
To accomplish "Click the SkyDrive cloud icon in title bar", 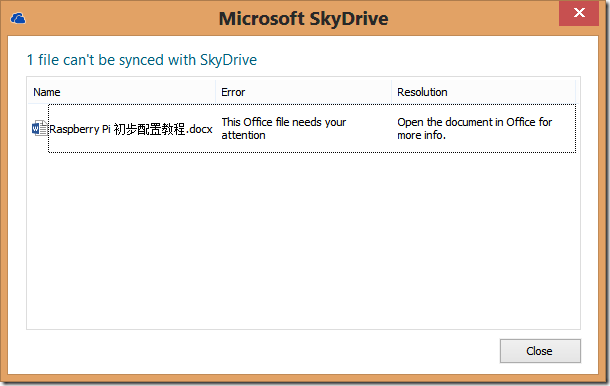I will click(18, 18).
